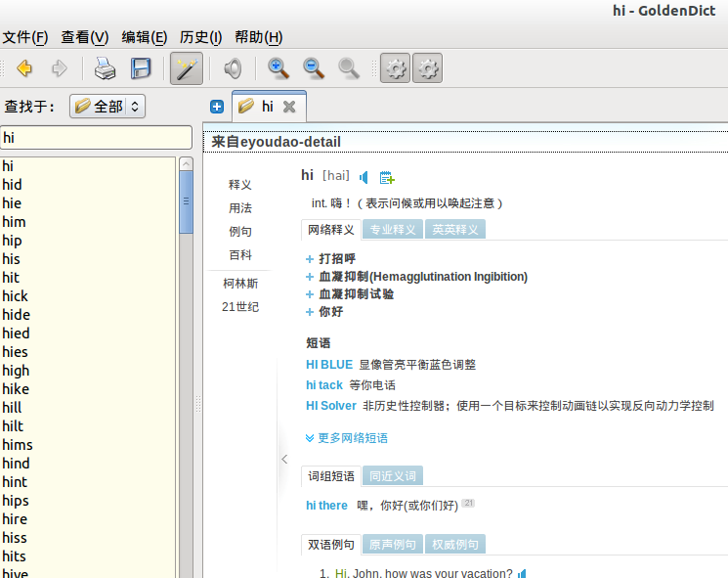Open the first gear settings button
728x578 pixels.
coord(395,68)
